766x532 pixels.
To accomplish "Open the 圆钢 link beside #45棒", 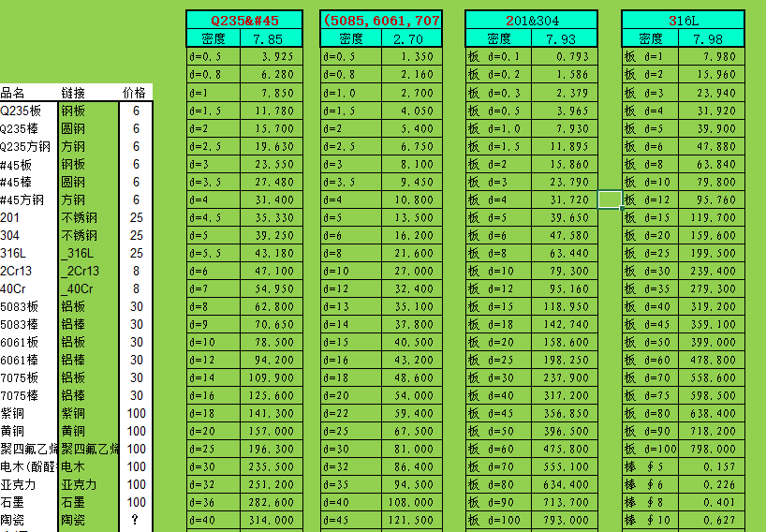I will pyautogui.click(x=73, y=183).
